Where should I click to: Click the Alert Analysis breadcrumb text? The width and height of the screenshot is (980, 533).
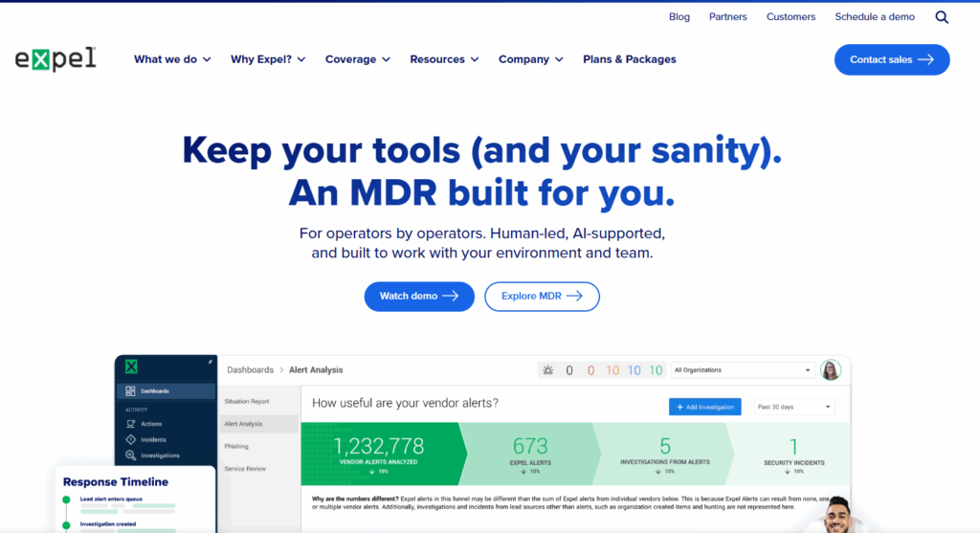coord(316,370)
